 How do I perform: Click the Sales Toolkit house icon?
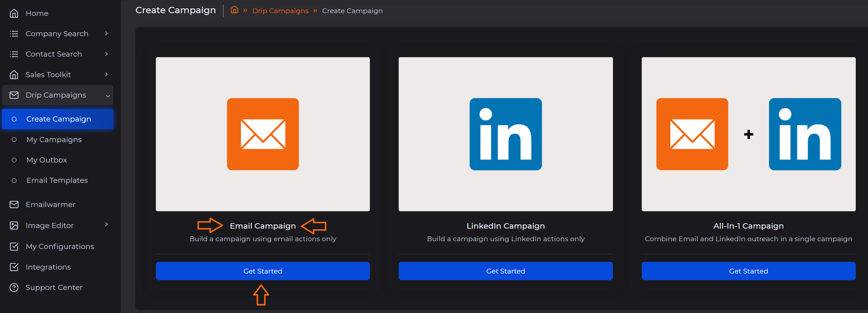click(14, 75)
